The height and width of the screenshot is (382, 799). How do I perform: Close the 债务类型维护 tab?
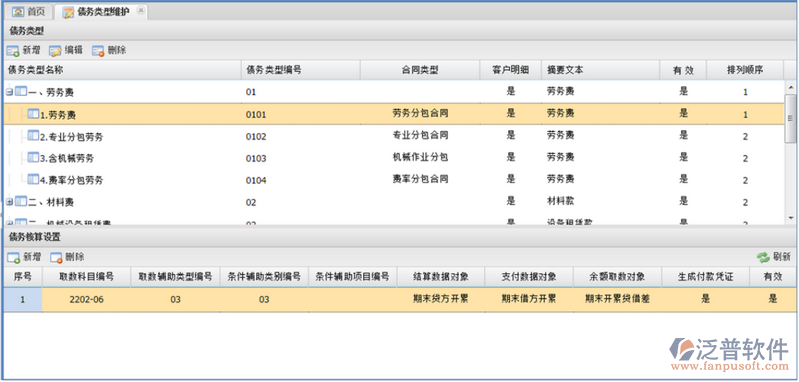tap(141, 10)
